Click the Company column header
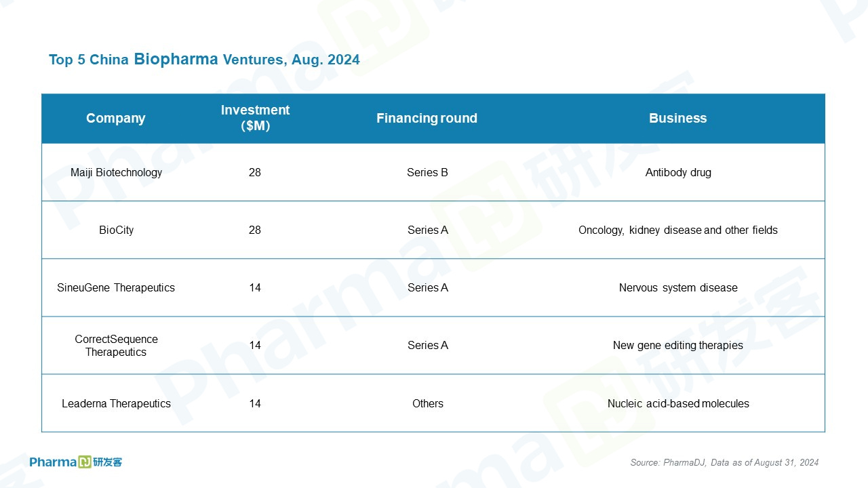 pos(116,118)
